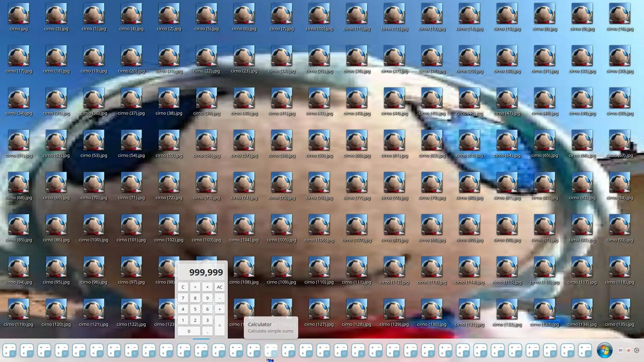Select cirno (23).jpg image icon
This screenshot has height=362, width=644.
pyautogui.click(x=244, y=56)
